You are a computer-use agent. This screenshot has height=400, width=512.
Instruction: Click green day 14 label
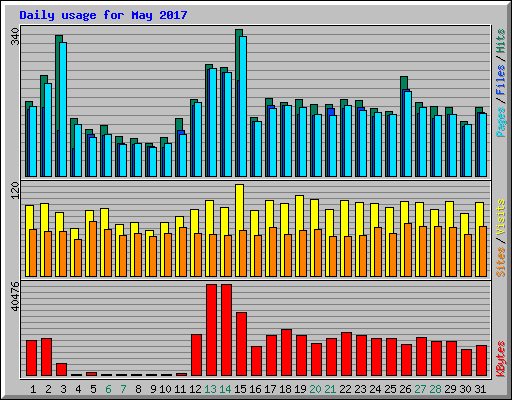click(225, 389)
